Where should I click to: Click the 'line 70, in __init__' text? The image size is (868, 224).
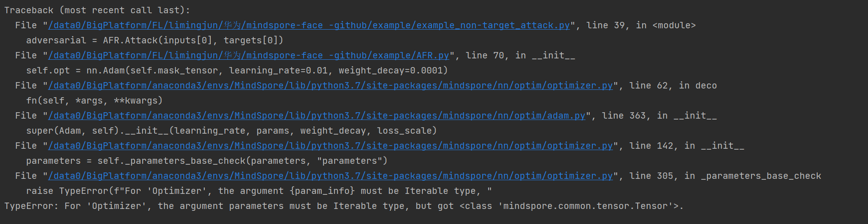[520, 56]
